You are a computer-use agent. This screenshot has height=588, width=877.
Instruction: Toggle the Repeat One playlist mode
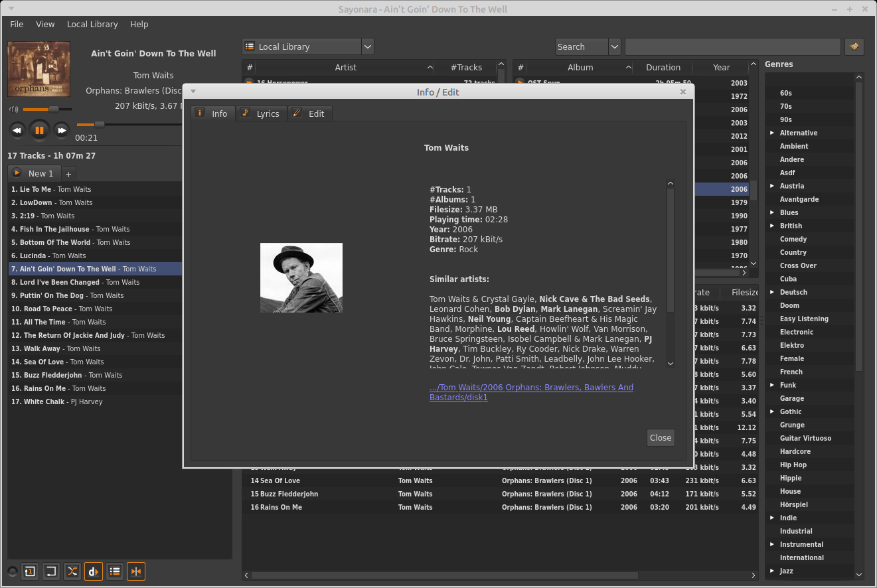click(30, 571)
